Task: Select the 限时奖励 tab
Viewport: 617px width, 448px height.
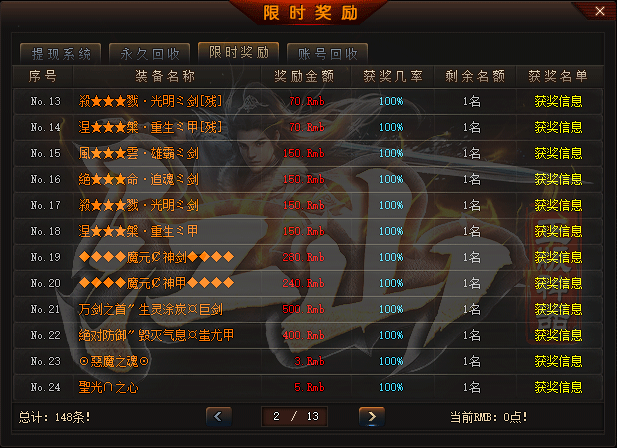Action: pos(238,52)
